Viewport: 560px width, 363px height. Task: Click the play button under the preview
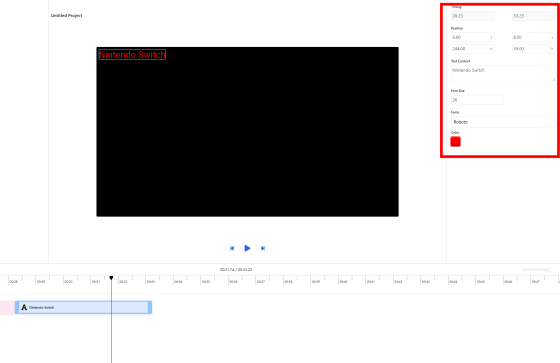[x=247, y=248]
